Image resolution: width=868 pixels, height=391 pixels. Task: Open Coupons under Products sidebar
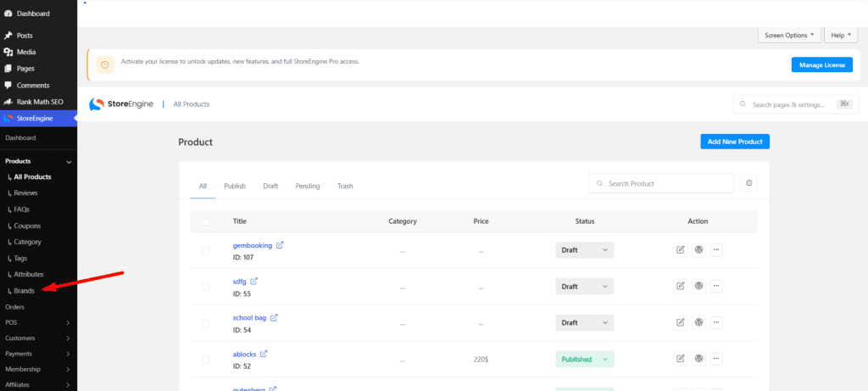pos(27,226)
